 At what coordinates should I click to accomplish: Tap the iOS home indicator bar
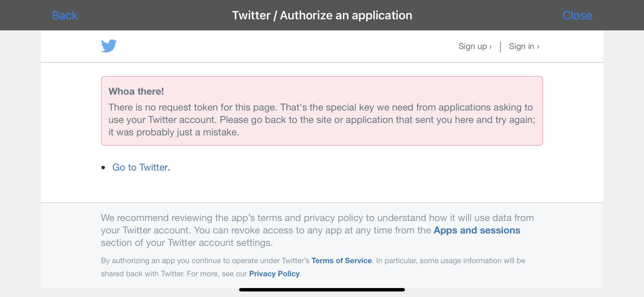(322, 290)
